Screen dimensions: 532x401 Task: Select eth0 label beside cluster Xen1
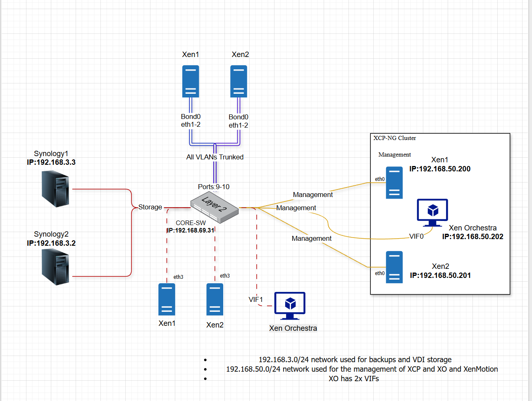tap(380, 179)
